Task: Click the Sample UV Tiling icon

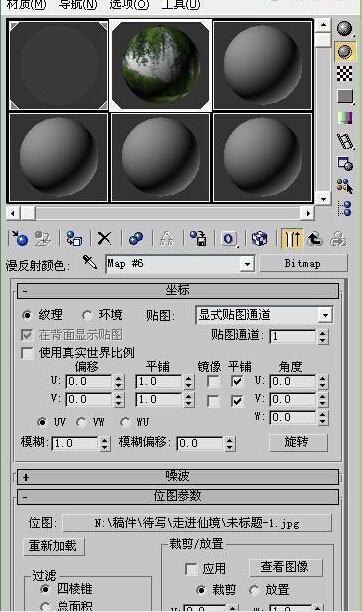Action: 345,96
